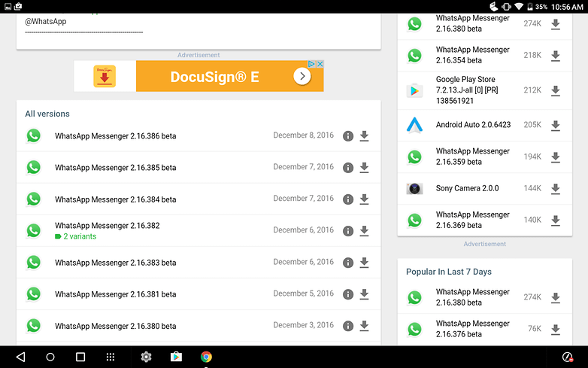Click the 144K download count
Image resolution: width=588 pixels, height=368 pixels.
532,188
